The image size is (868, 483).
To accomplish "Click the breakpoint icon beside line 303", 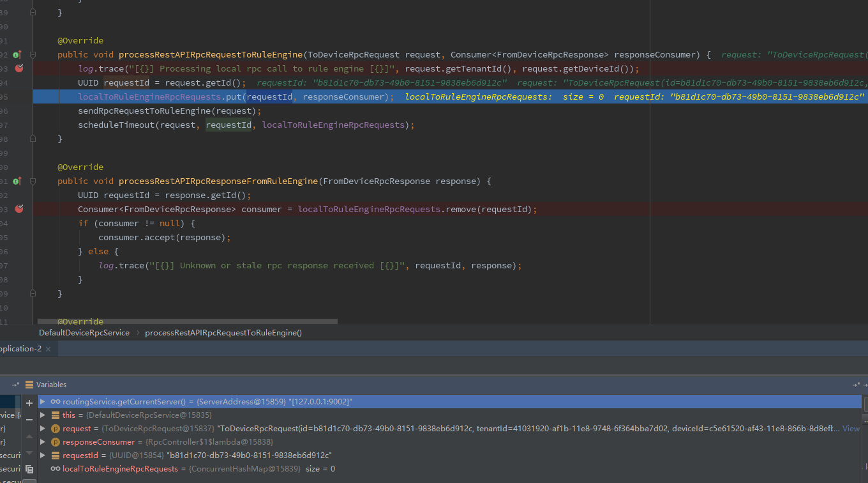I will [19, 209].
